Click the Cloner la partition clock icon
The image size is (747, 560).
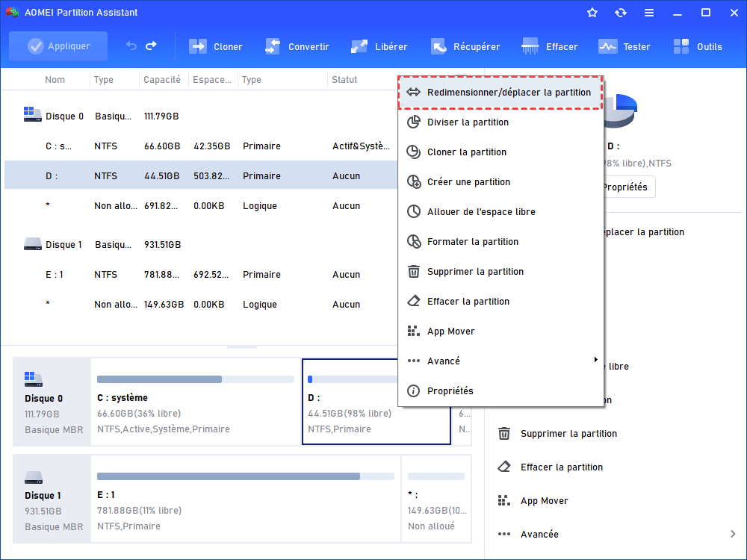414,152
